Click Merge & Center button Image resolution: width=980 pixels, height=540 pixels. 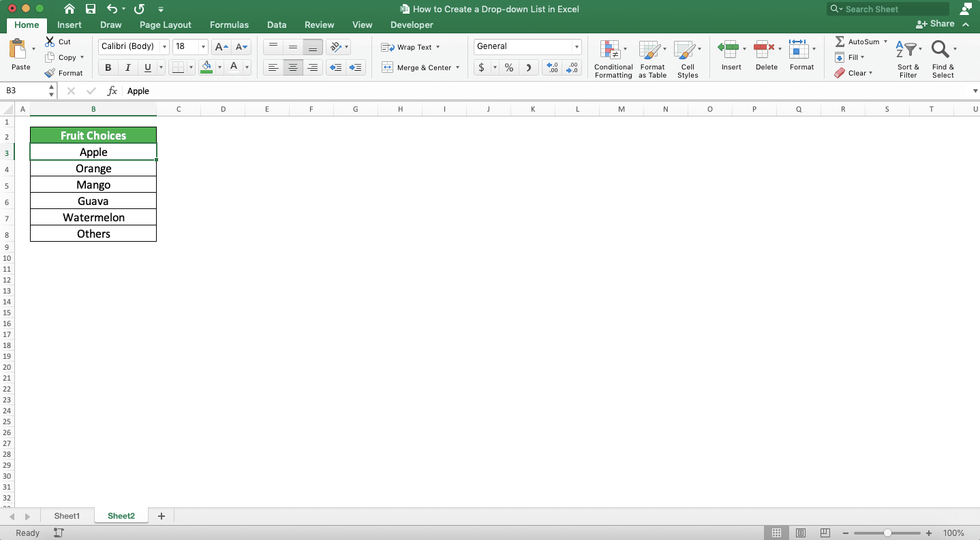pyautogui.click(x=416, y=67)
